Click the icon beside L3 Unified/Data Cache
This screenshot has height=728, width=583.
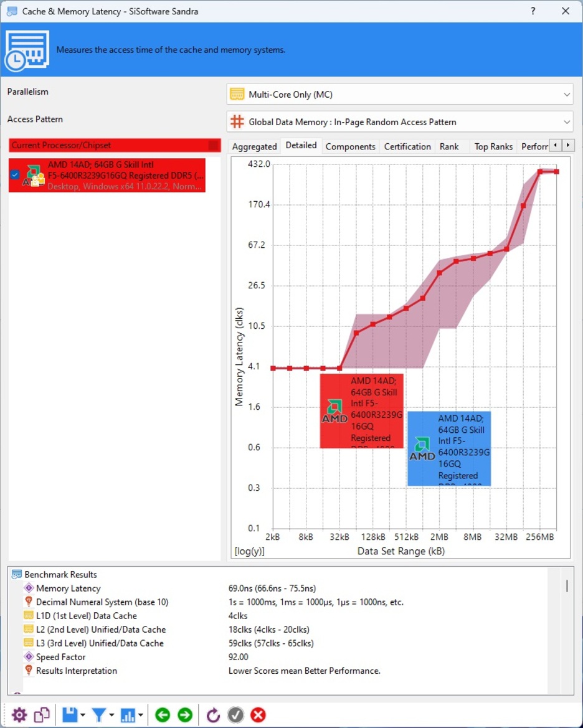tap(29, 643)
